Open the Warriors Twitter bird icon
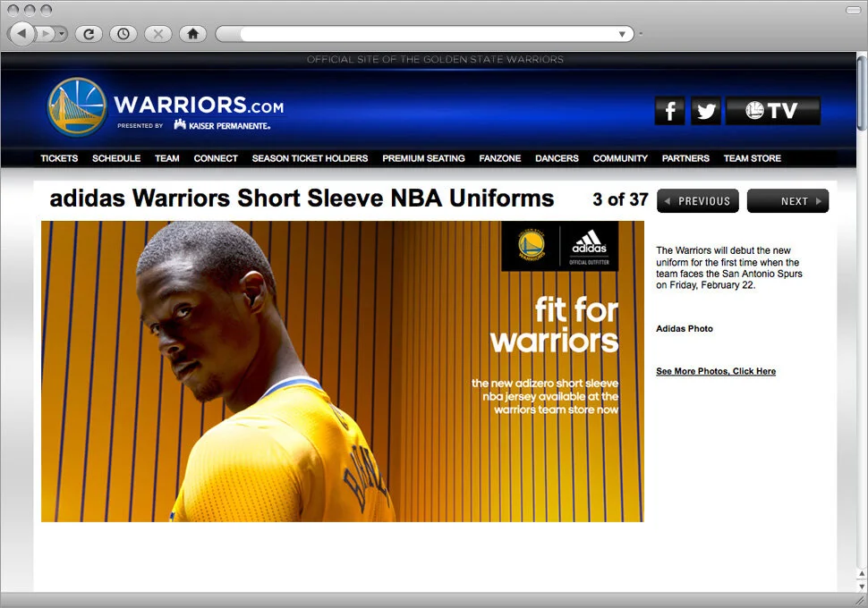 click(x=706, y=111)
